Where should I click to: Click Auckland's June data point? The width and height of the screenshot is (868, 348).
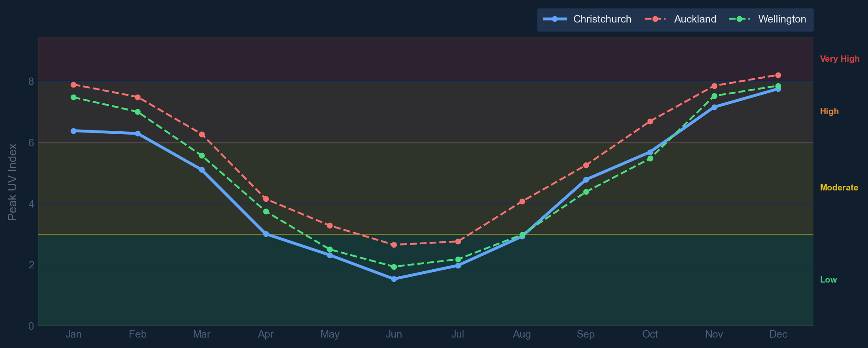click(394, 245)
